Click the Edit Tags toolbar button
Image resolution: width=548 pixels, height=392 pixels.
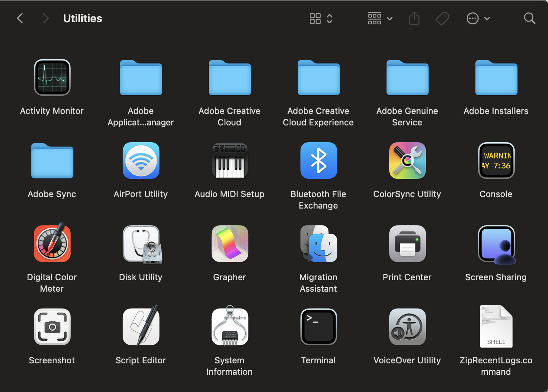(442, 19)
